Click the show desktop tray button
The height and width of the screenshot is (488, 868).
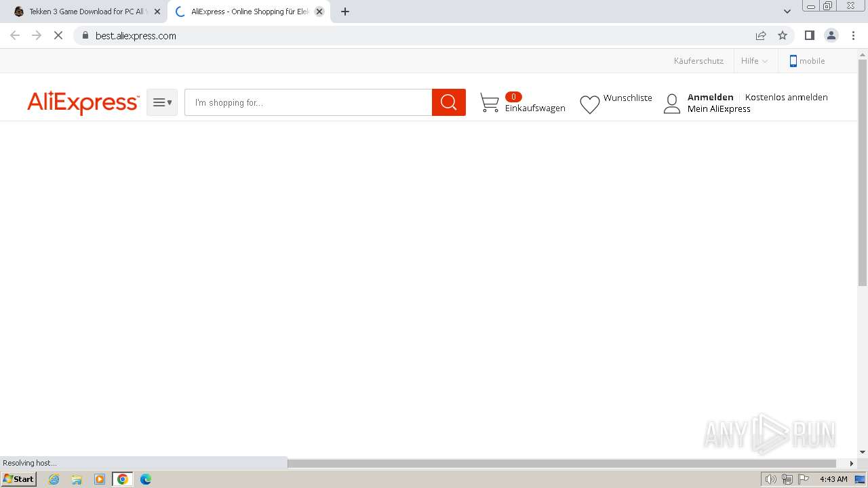[860, 479]
